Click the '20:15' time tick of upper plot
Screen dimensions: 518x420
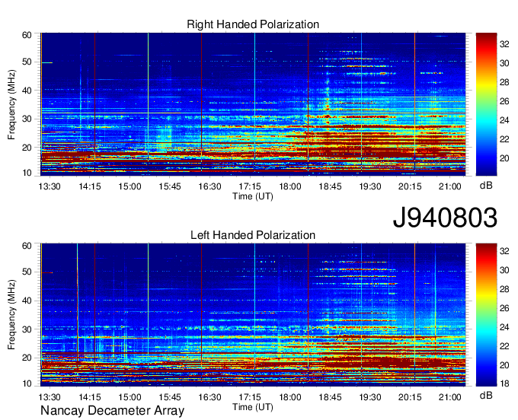[x=410, y=186]
